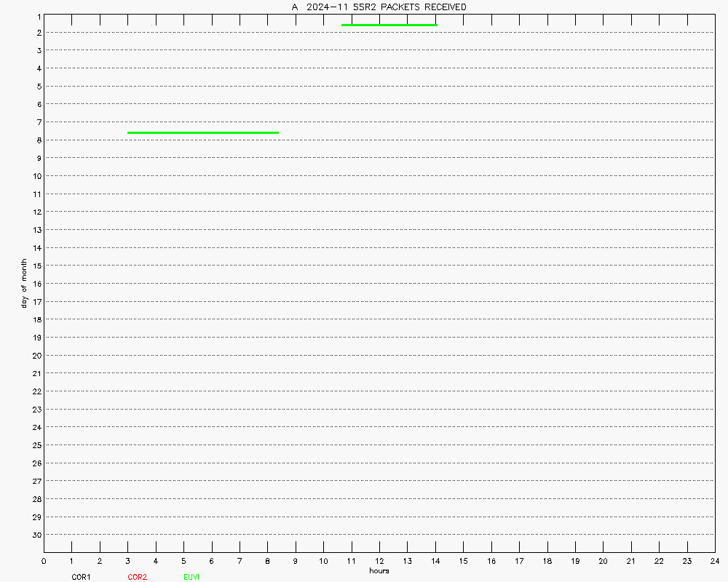This screenshot has width=728, height=582.
Task: Click the green EUVI bar on day 7
Action: click(x=203, y=132)
